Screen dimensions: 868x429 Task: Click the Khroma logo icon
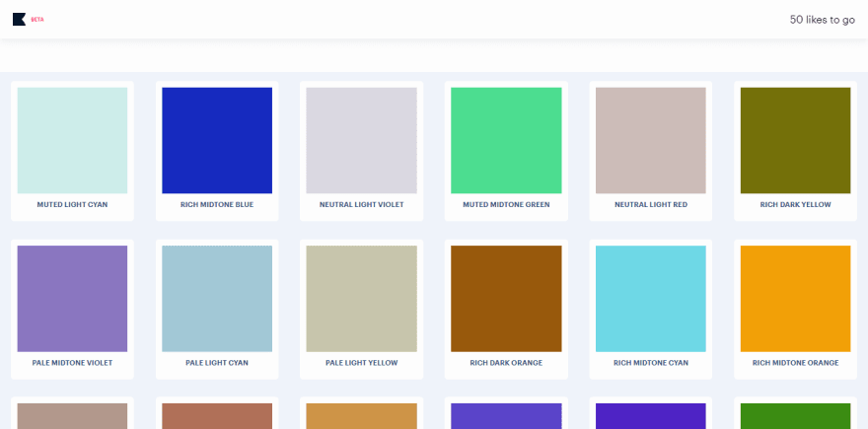click(19, 20)
